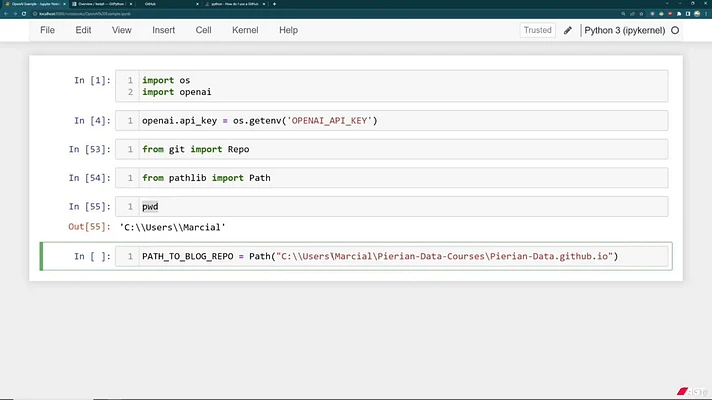Open the browser zoom magnifier icon
This screenshot has height=400, width=712.
point(623,14)
